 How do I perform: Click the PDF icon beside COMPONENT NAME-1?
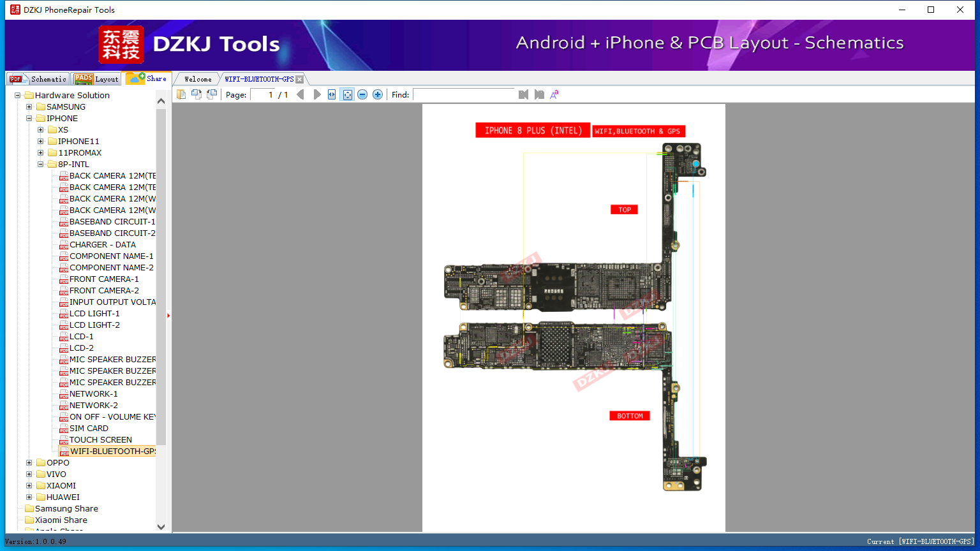click(64, 256)
